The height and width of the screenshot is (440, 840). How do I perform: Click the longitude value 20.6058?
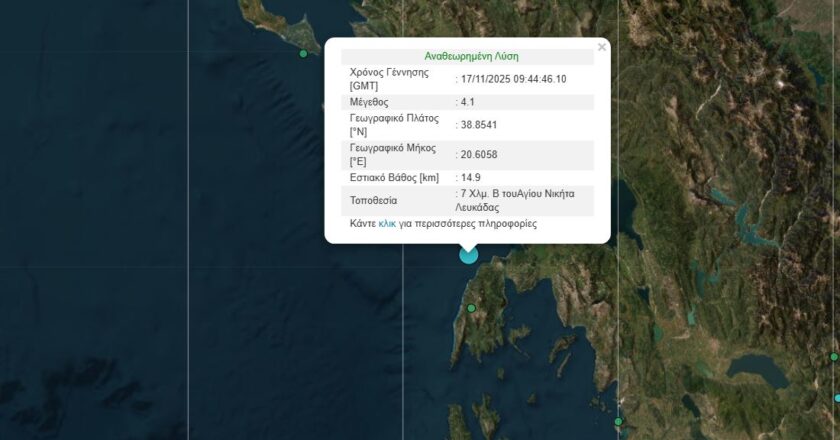[x=476, y=154]
